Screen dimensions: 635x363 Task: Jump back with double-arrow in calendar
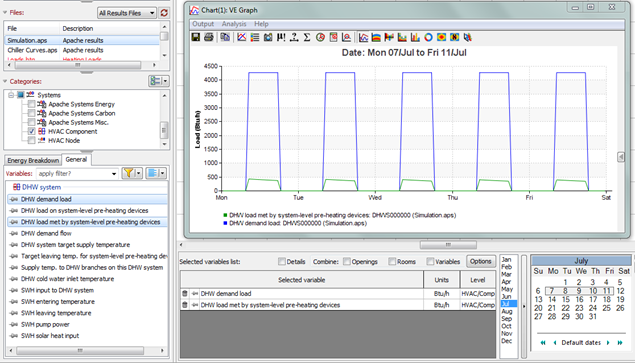(543, 343)
